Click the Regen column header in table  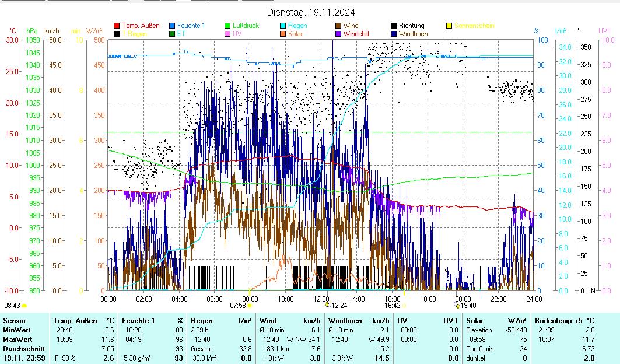201,320
